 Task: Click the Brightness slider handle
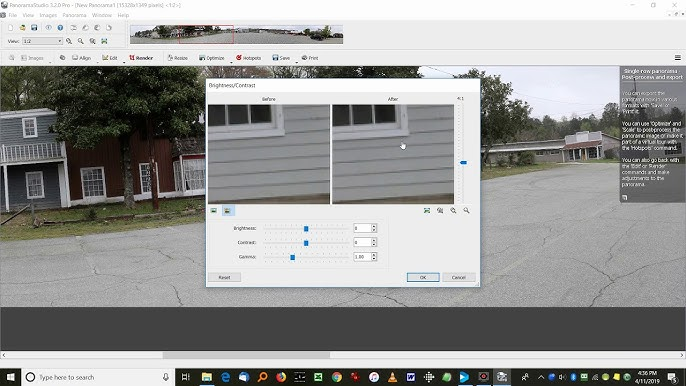pyautogui.click(x=306, y=228)
